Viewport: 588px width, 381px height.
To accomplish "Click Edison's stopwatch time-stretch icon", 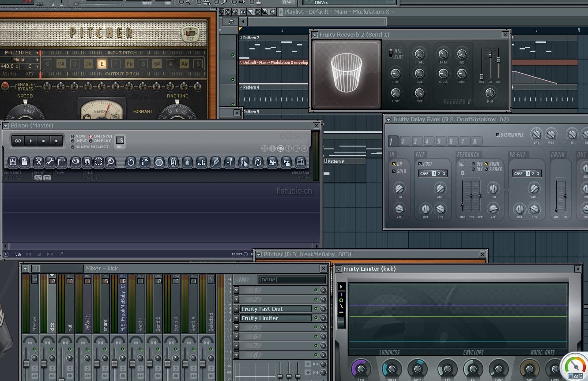I will coord(159,162).
